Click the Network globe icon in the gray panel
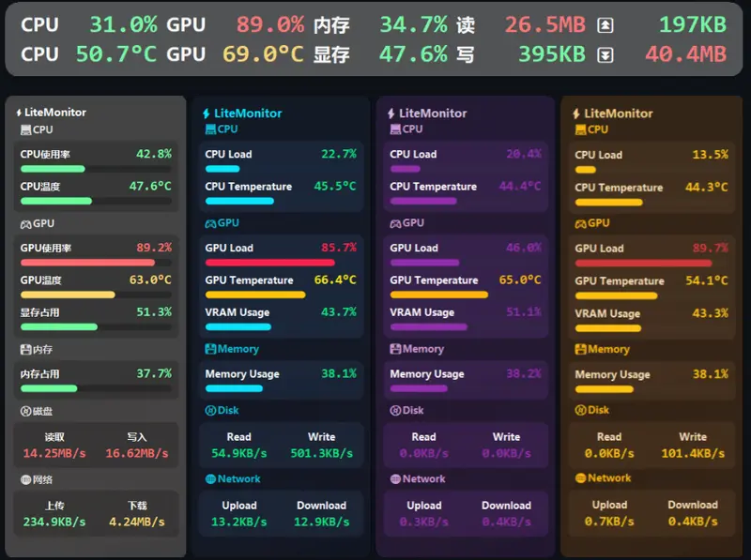Screen dimensions: 751x560 point(24,480)
